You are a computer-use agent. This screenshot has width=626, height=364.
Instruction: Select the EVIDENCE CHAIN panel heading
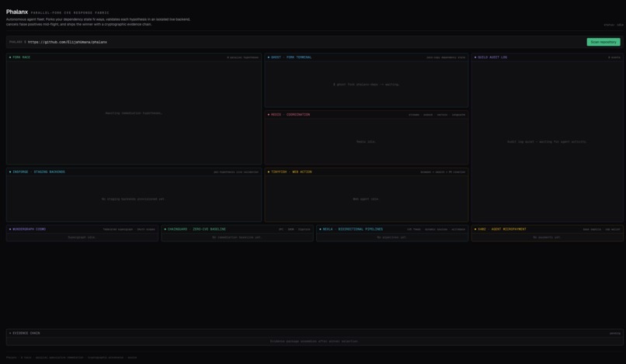click(26, 333)
